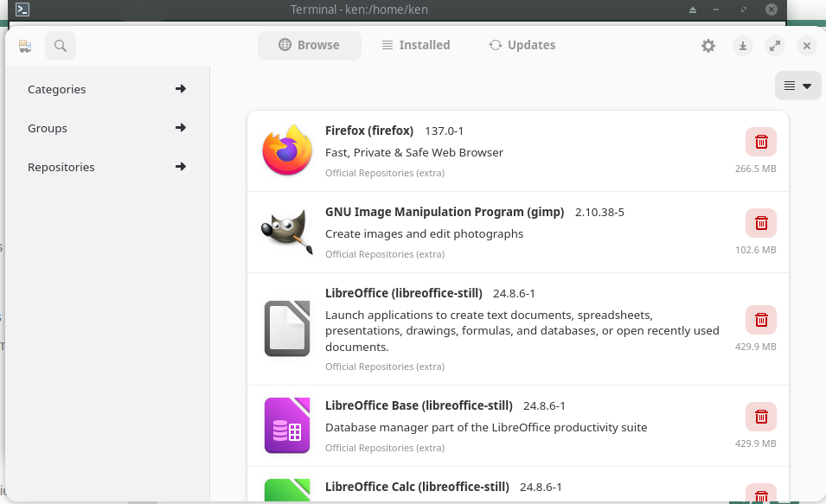The height and width of the screenshot is (504, 826).
Task: Open the GNU Image Manipulation Program title
Action: pyautogui.click(x=445, y=212)
